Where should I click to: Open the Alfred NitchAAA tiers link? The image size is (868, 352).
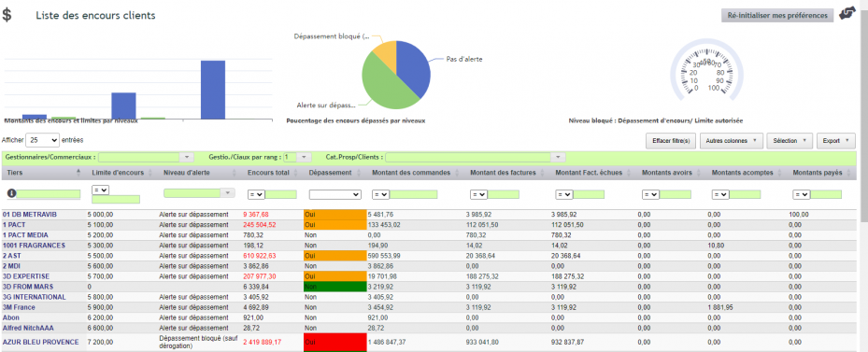[28, 329]
